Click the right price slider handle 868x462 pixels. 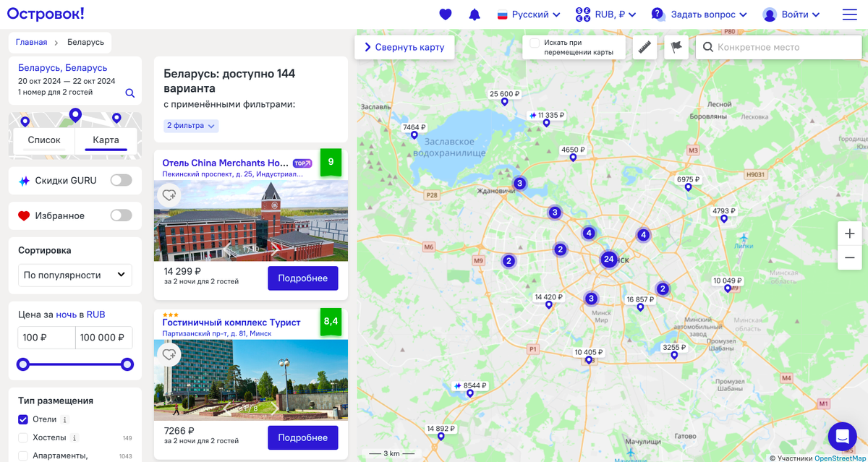click(x=127, y=364)
